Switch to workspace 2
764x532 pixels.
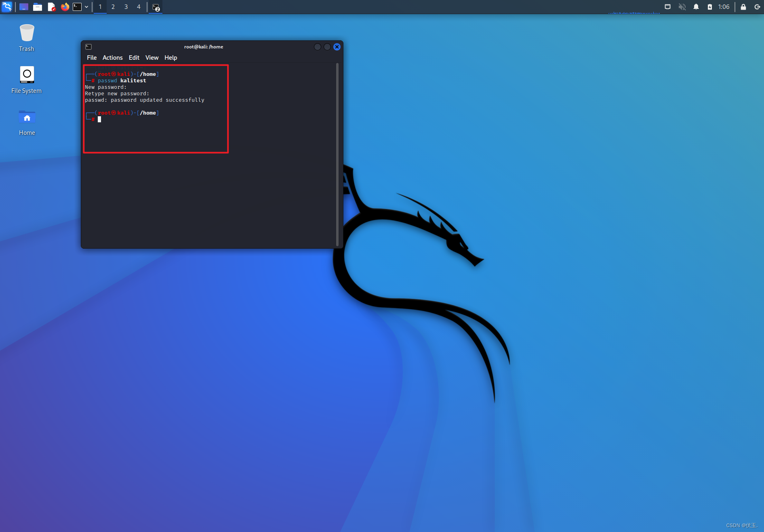113,7
